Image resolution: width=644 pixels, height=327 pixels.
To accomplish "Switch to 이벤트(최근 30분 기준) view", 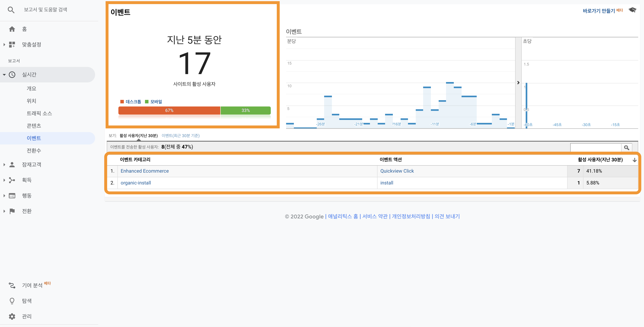I will pyautogui.click(x=181, y=136).
